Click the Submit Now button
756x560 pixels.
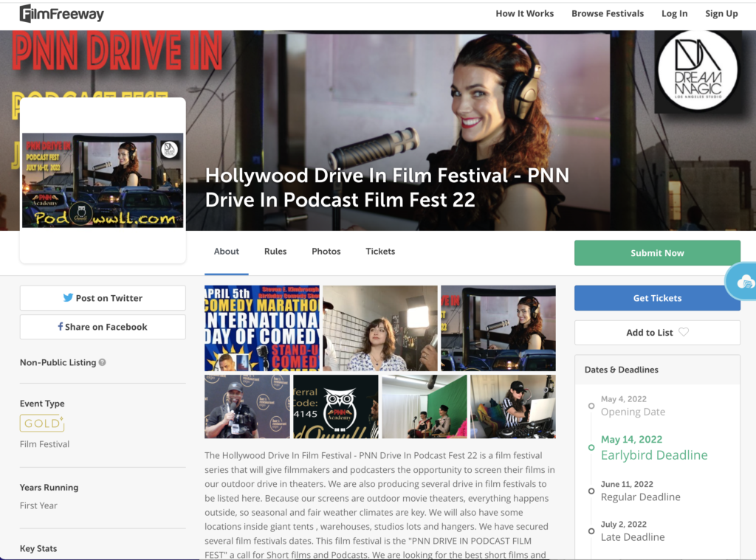coord(657,253)
